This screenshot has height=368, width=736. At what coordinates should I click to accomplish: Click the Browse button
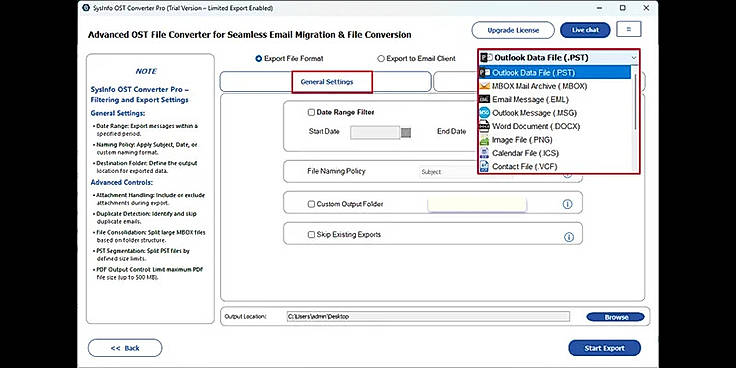coord(616,317)
